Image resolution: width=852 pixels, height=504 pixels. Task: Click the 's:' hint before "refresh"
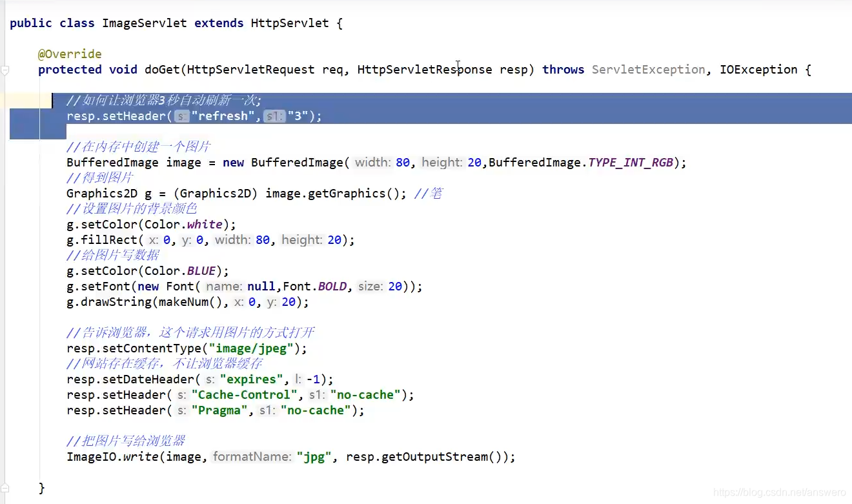pos(181,116)
